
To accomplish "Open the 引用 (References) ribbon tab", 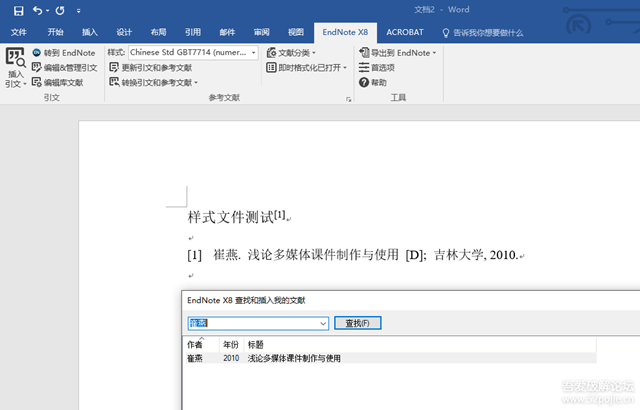I will tap(193, 32).
